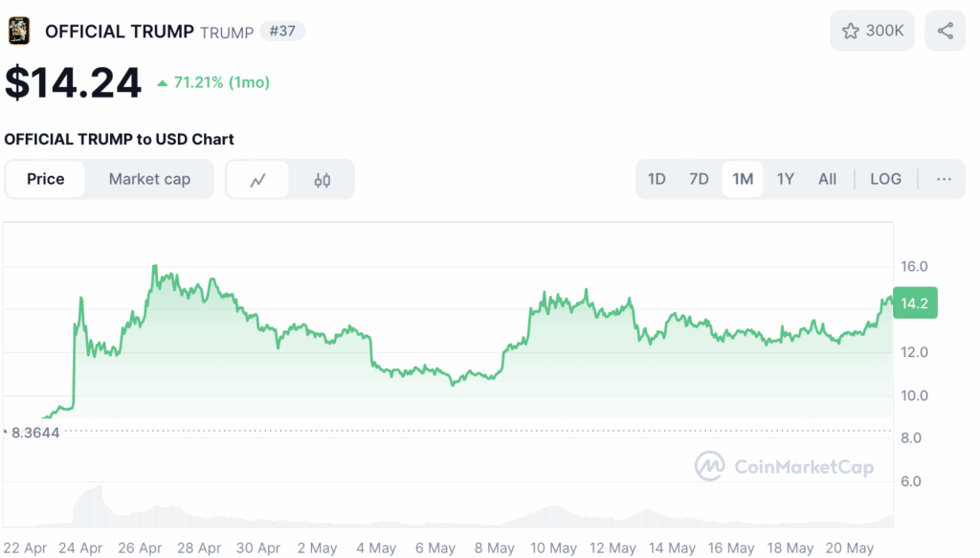Click the 8.3644 baseline label

(x=35, y=433)
